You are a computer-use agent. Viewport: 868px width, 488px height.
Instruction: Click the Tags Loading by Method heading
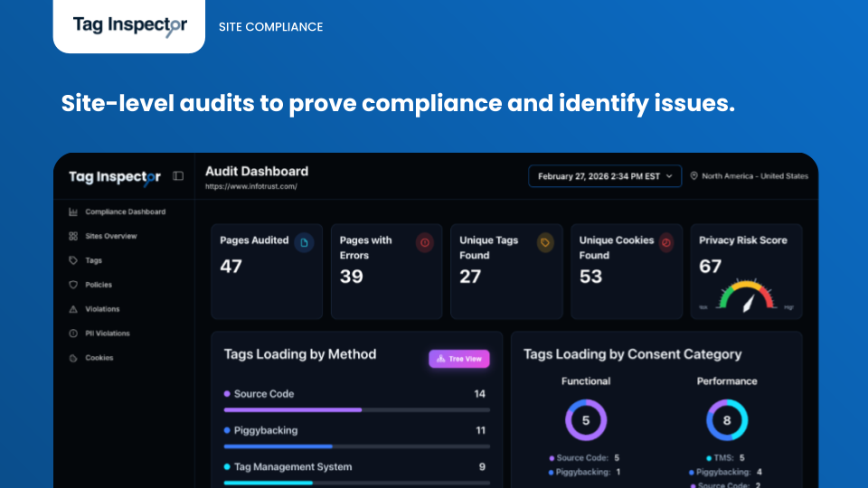pyautogui.click(x=300, y=354)
